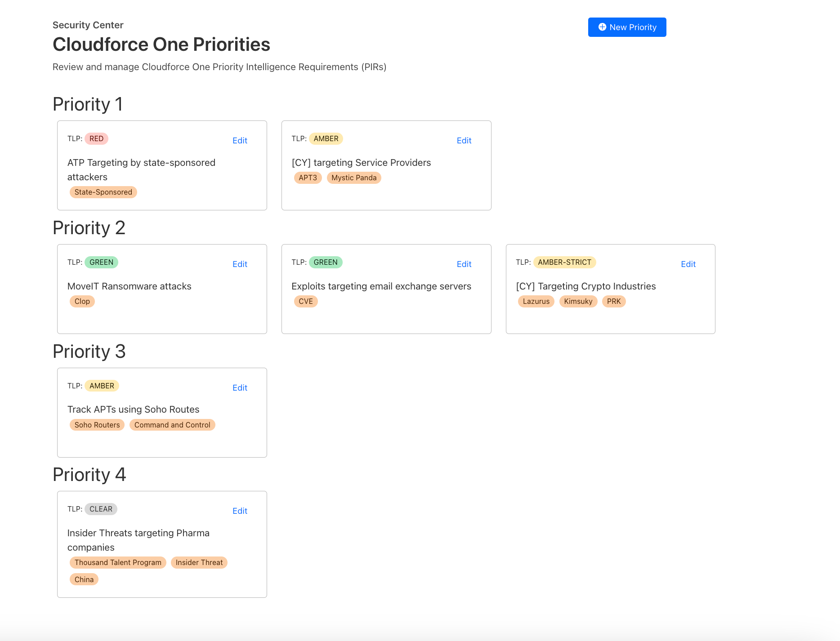Click the GREEN TLP badge on email exchange card
This screenshot has width=840, height=641.
(x=326, y=262)
